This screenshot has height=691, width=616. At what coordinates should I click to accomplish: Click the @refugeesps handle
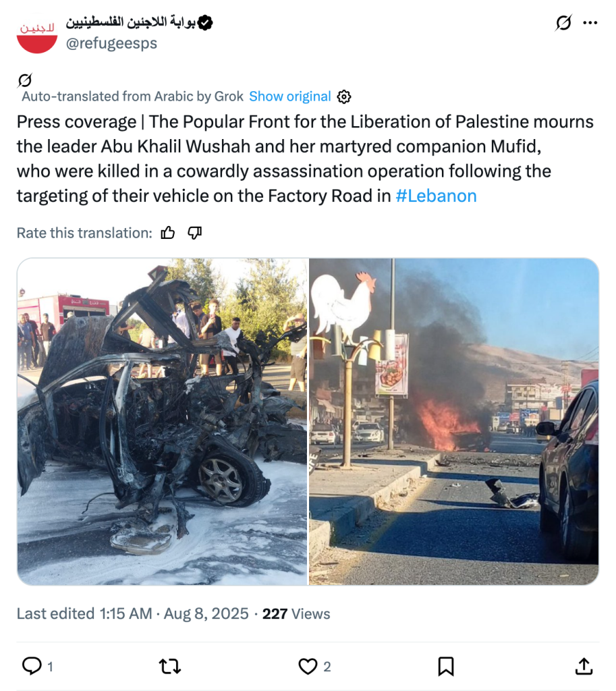click(111, 43)
